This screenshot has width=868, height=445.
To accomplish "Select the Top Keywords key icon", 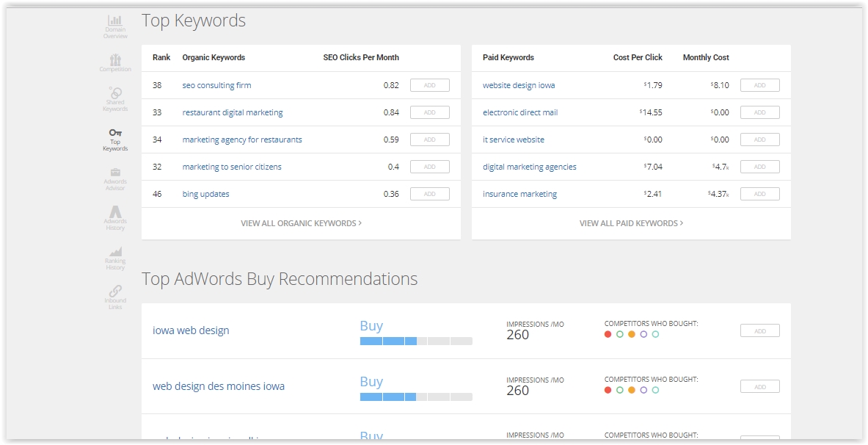I will (x=115, y=133).
